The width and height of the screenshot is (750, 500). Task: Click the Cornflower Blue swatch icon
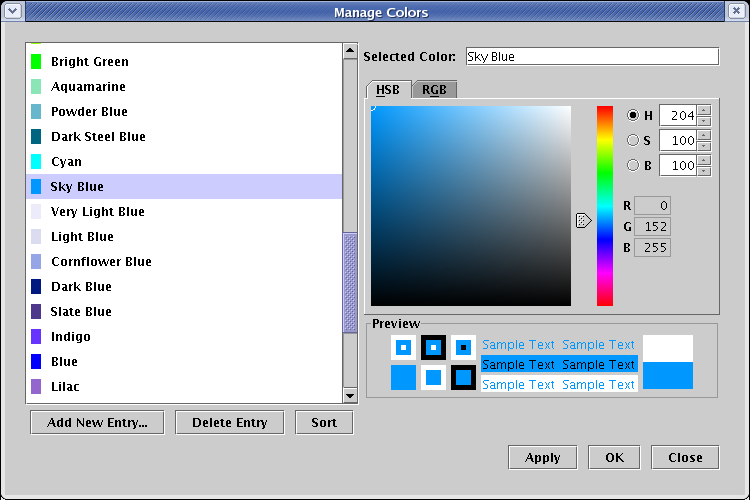(x=36, y=262)
